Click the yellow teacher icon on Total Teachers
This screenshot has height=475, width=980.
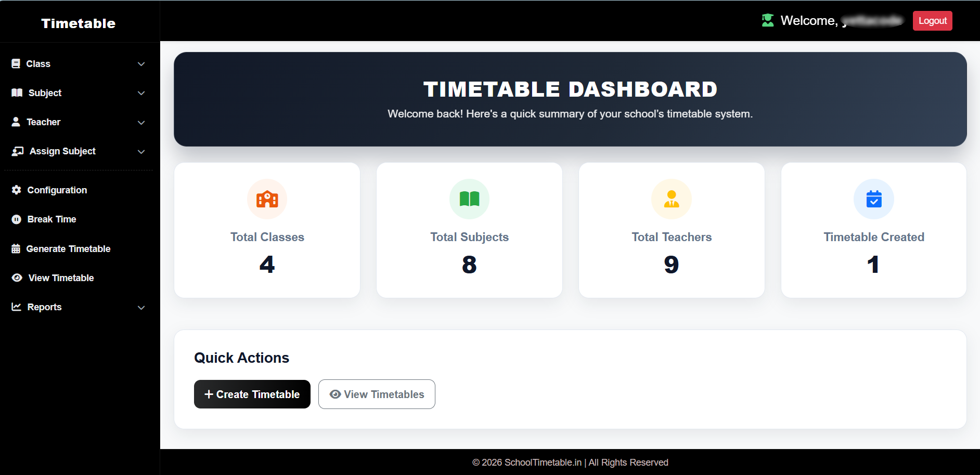point(671,199)
